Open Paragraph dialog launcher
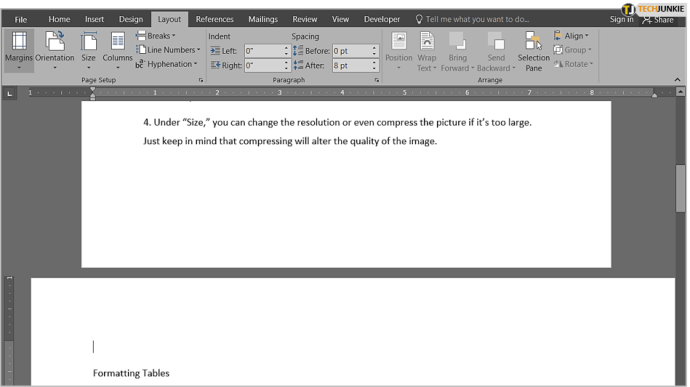This screenshot has height=387, width=690. (x=377, y=80)
